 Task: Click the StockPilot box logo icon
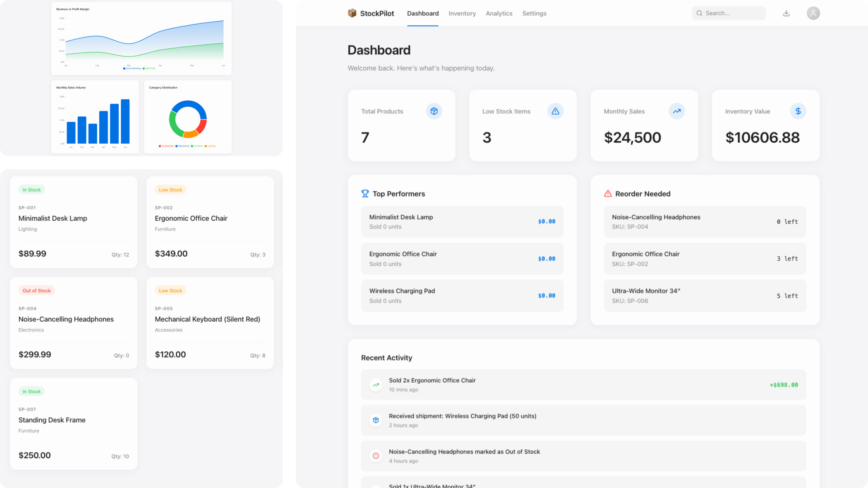point(352,13)
